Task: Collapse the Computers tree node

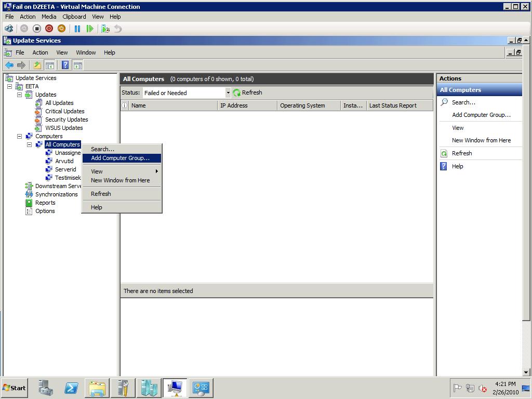Action: point(20,137)
